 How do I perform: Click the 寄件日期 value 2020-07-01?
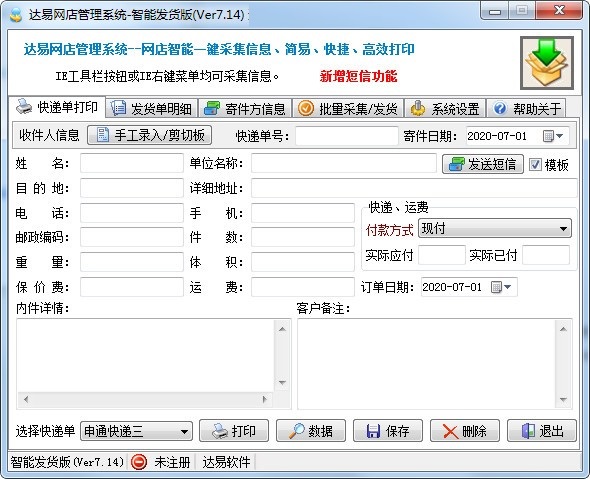(x=497, y=136)
